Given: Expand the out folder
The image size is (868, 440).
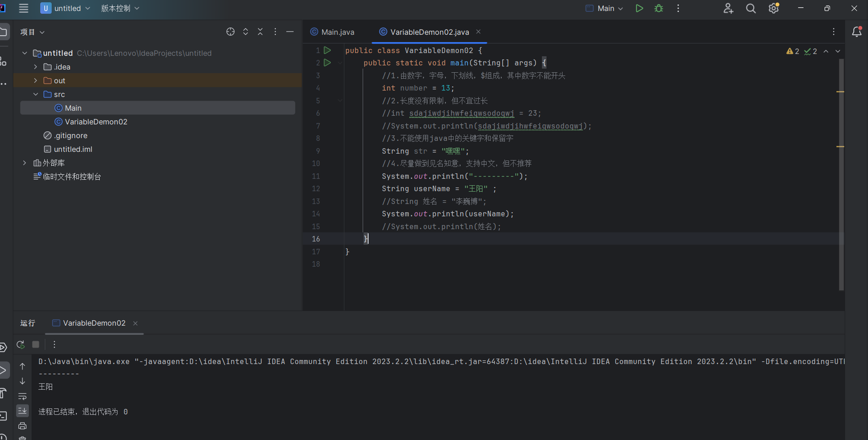Looking at the screenshot, I should [36, 80].
